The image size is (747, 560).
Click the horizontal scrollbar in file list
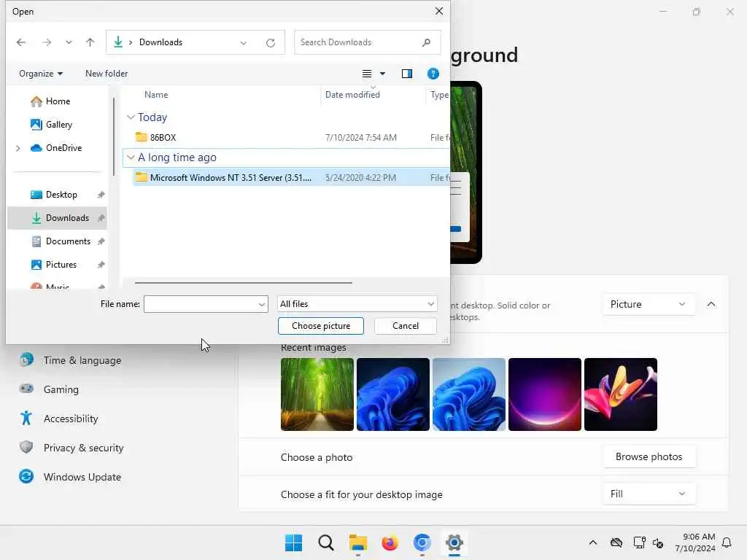coord(243,283)
